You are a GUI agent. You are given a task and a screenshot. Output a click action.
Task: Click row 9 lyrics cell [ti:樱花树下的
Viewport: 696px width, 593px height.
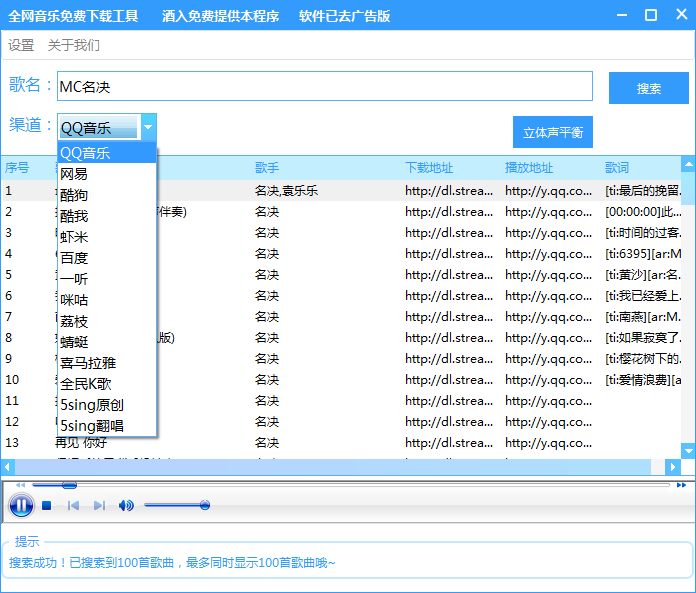click(x=643, y=359)
